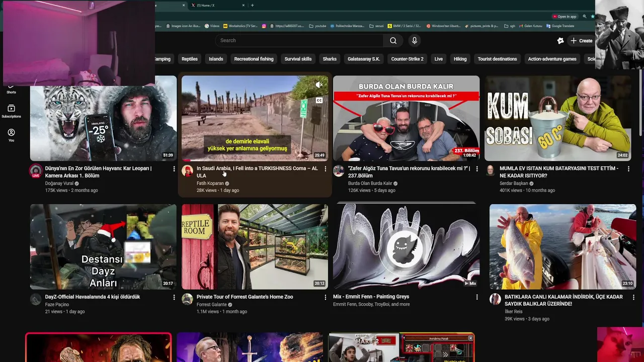Open Private Tour of Forrest Galante's Home Zoo title
This screenshot has width=644, height=362.
point(245,297)
